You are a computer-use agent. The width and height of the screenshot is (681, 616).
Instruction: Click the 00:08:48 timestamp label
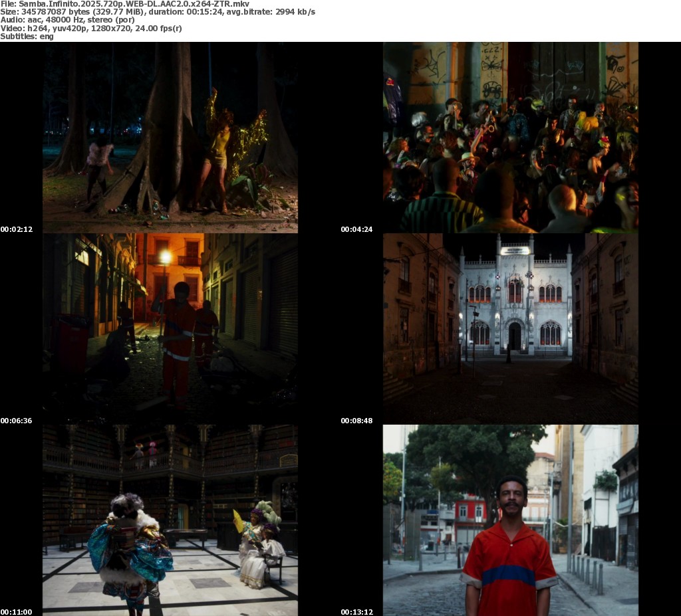pos(356,421)
